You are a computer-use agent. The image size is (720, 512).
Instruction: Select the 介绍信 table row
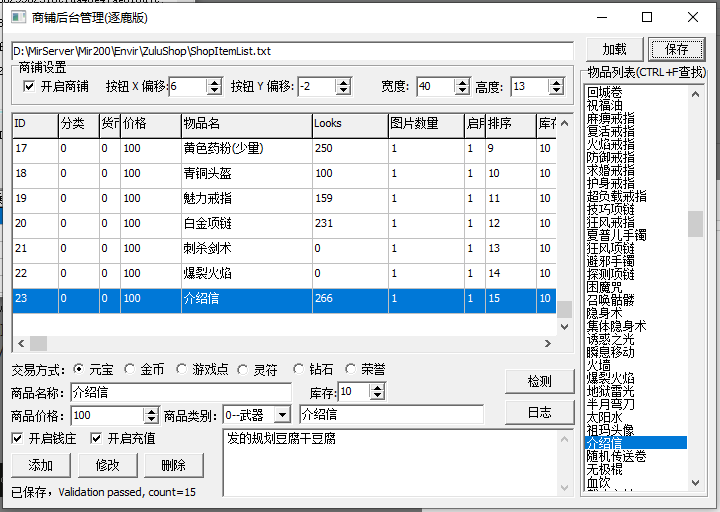pyautogui.click(x=284, y=299)
